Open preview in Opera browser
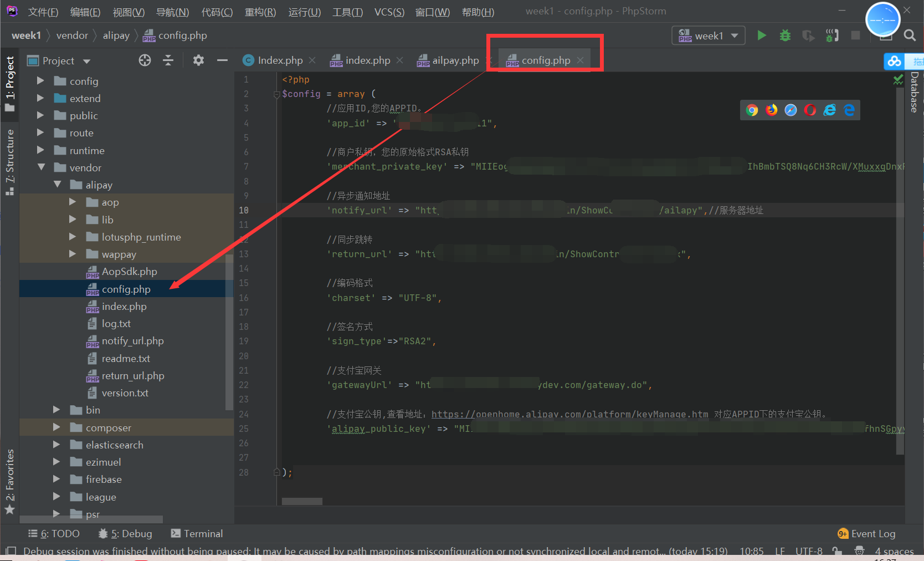Screen dimensions: 924x561 [810, 110]
